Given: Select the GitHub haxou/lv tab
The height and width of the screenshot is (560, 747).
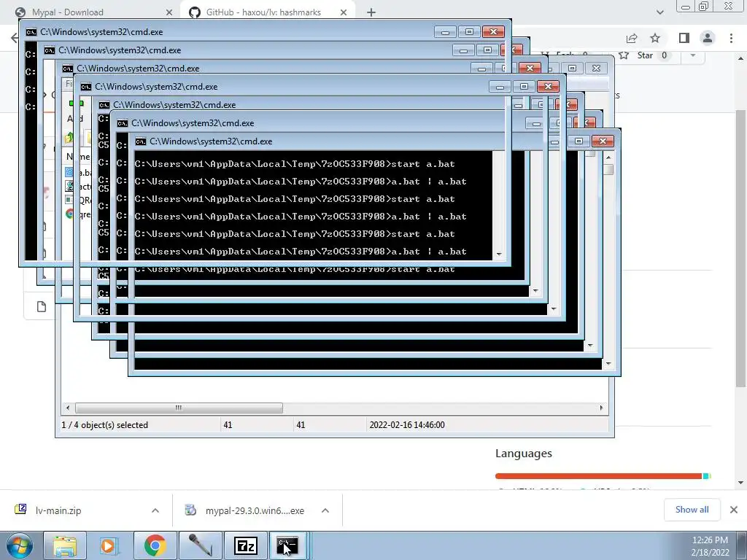Looking at the screenshot, I should (x=268, y=12).
